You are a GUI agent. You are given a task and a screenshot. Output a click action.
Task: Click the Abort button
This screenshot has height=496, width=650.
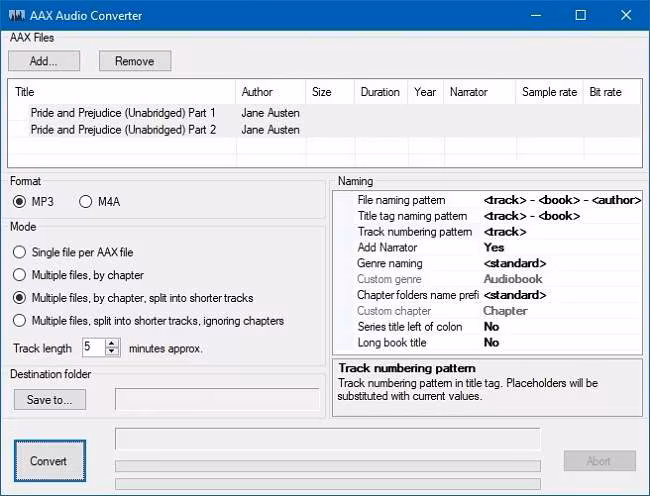(599, 461)
